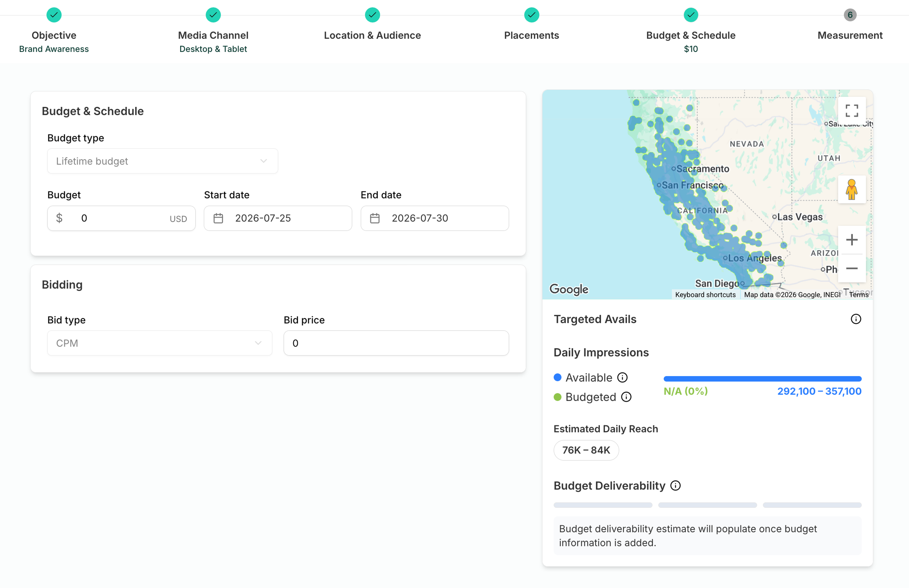
Task: Go to the Budget & Schedule step
Action: click(691, 35)
